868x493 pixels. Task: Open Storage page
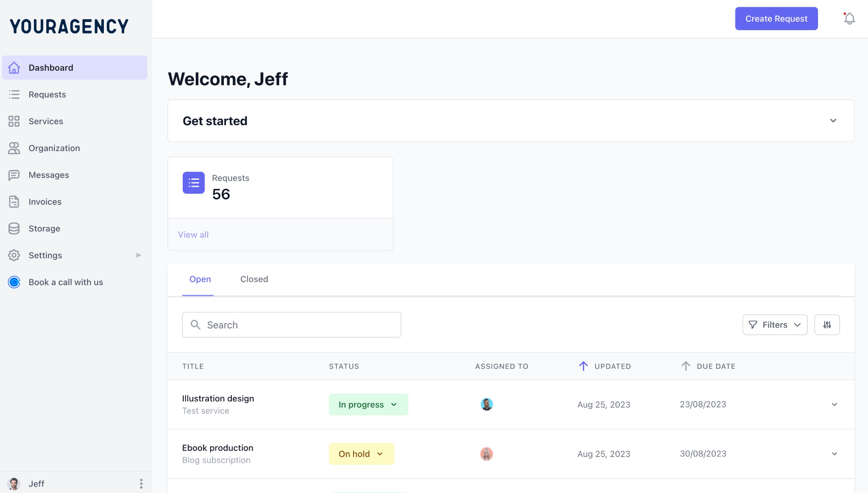point(45,228)
